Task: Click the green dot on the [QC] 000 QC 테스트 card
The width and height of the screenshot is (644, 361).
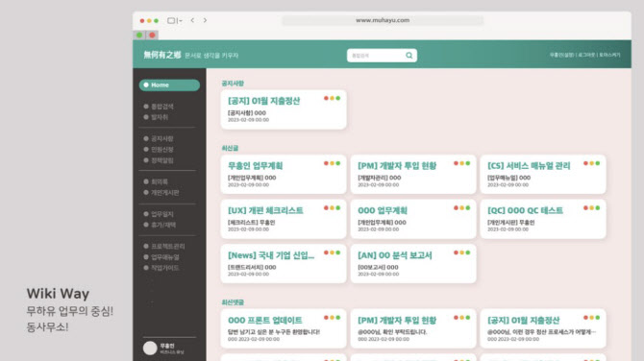Action: coord(598,208)
